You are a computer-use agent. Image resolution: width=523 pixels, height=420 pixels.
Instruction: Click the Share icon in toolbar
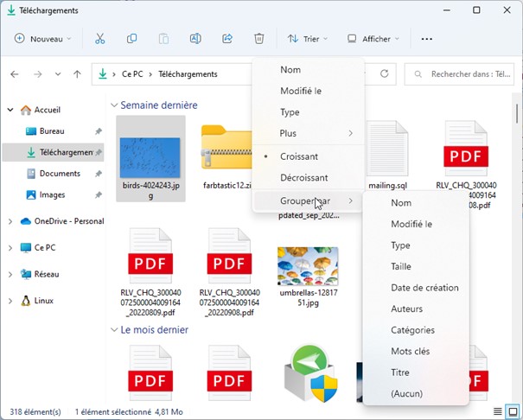[227, 39]
